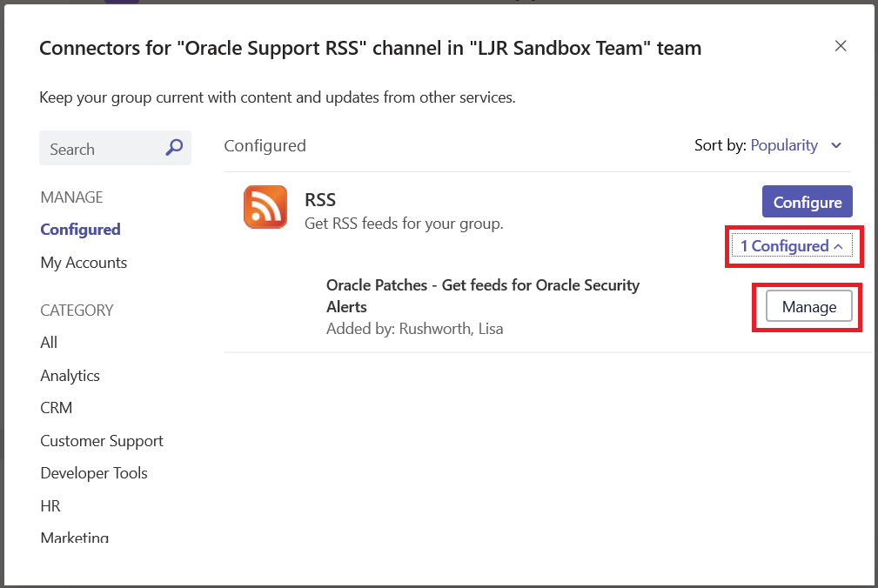
Task: Choose the CRM category
Action: point(56,408)
